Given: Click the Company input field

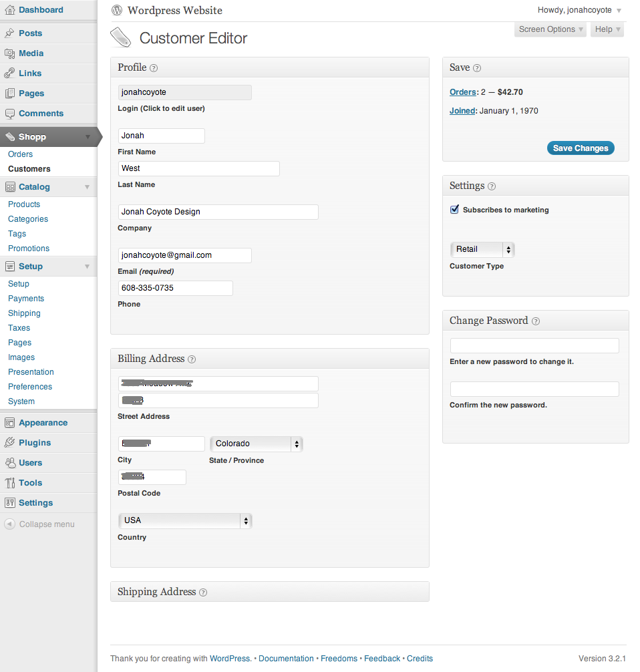Looking at the screenshot, I should click(x=218, y=212).
